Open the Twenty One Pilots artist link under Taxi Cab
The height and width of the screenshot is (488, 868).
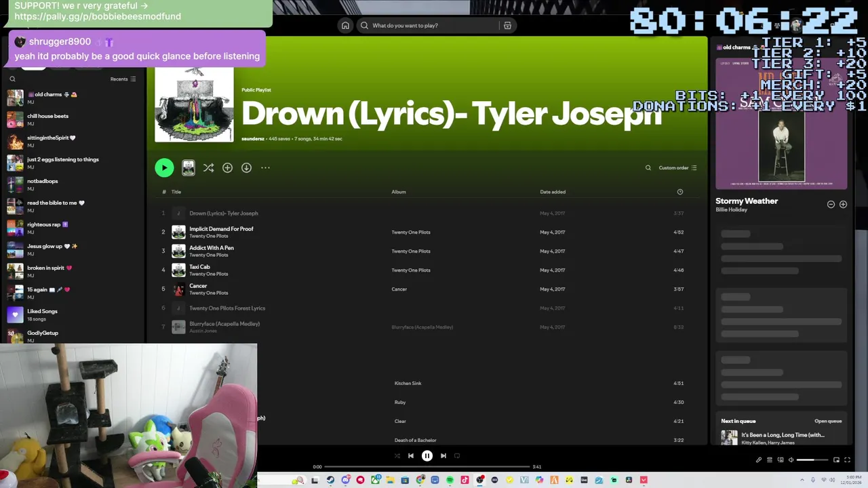(209, 274)
